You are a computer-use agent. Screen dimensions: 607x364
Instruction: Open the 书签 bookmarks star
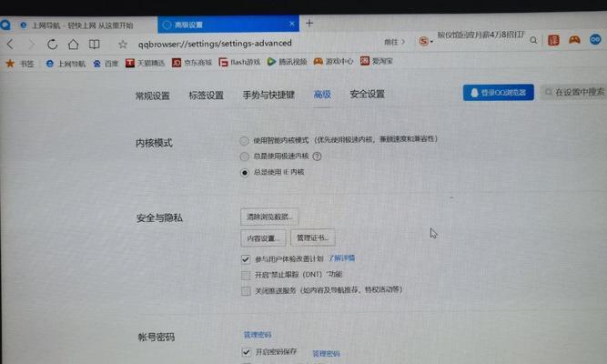[20, 64]
